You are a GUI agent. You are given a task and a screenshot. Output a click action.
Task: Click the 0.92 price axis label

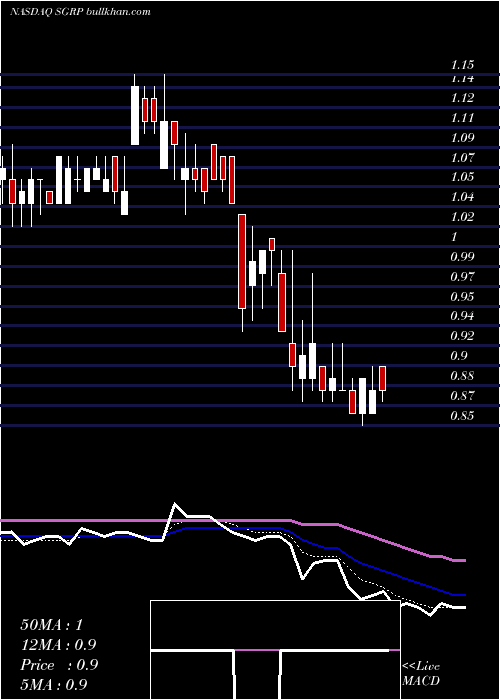click(x=462, y=336)
